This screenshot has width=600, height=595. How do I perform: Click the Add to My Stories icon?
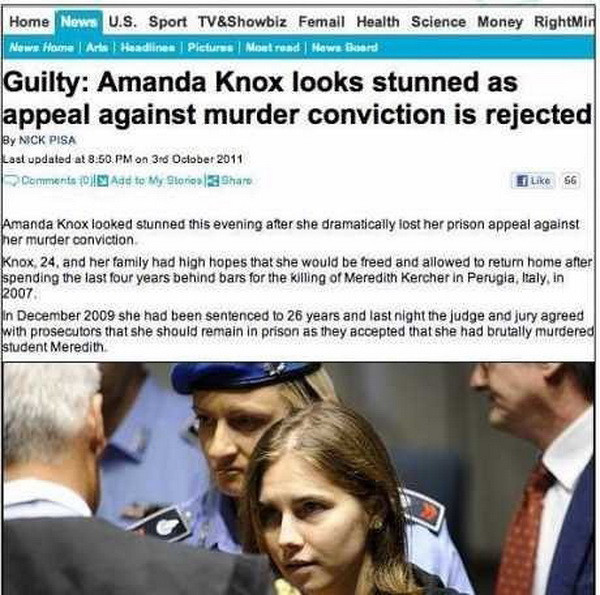[103, 180]
